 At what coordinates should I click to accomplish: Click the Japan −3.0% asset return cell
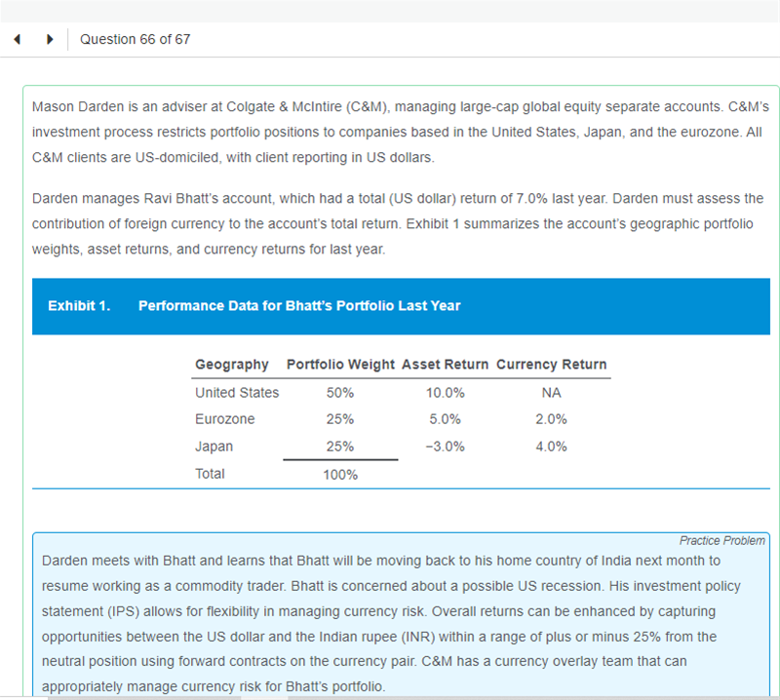[x=445, y=447]
